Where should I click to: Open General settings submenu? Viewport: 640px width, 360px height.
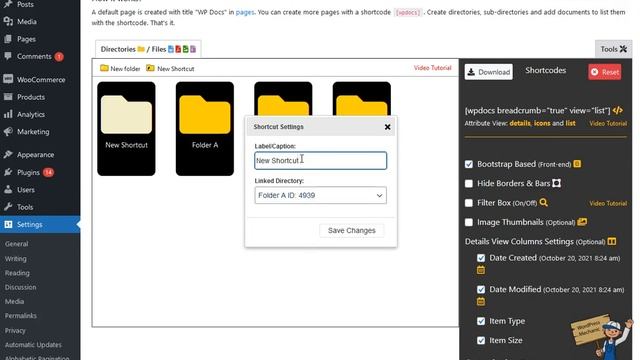click(17, 244)
